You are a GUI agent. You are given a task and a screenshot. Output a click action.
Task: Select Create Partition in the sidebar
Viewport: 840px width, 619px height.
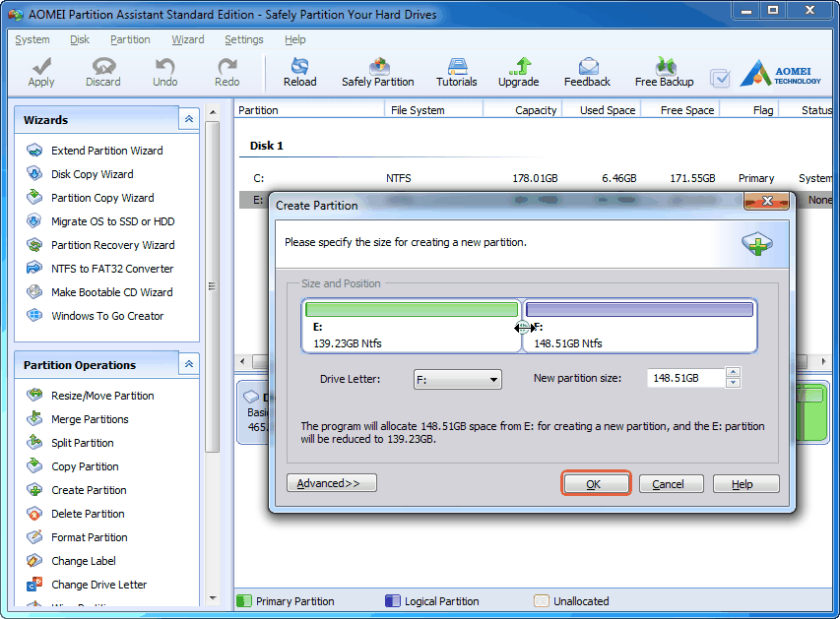click(x=89, y=489)
